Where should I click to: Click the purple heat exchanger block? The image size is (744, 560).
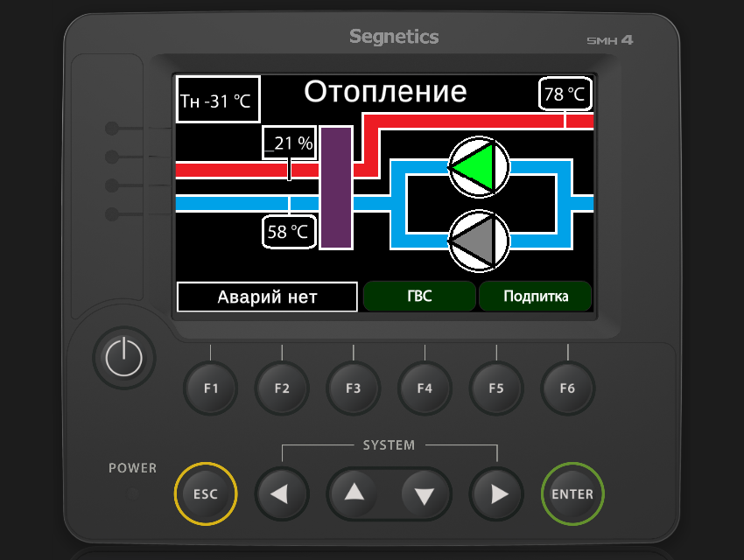coord(336,187)
